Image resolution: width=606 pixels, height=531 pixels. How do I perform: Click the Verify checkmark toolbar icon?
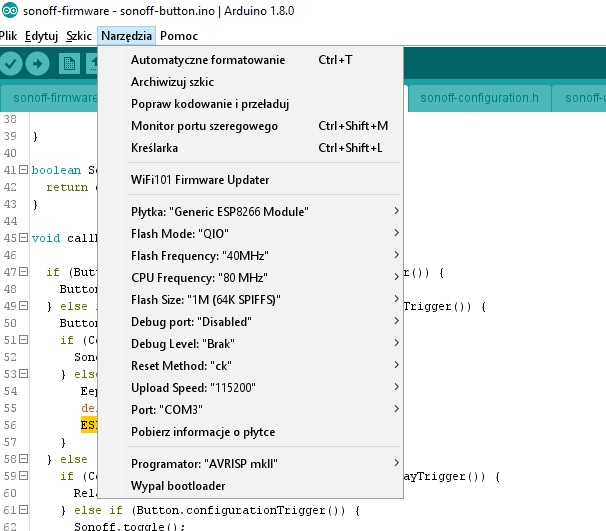click(x=10, y=63)
